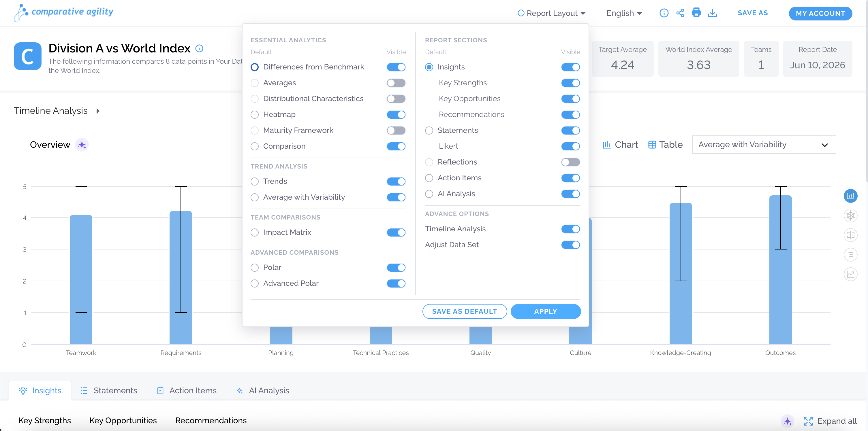Download the report via download icon

pyautogui.click(x=712, y=13)
